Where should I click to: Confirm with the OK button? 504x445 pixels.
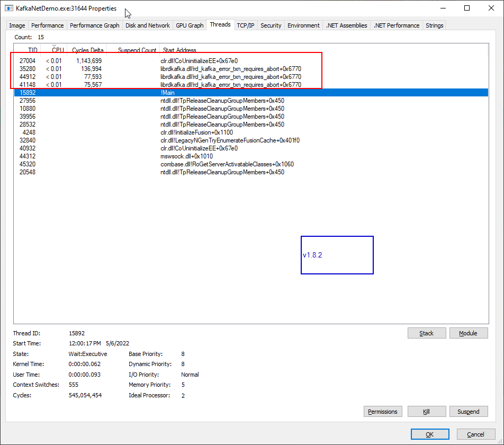point(430,434)
